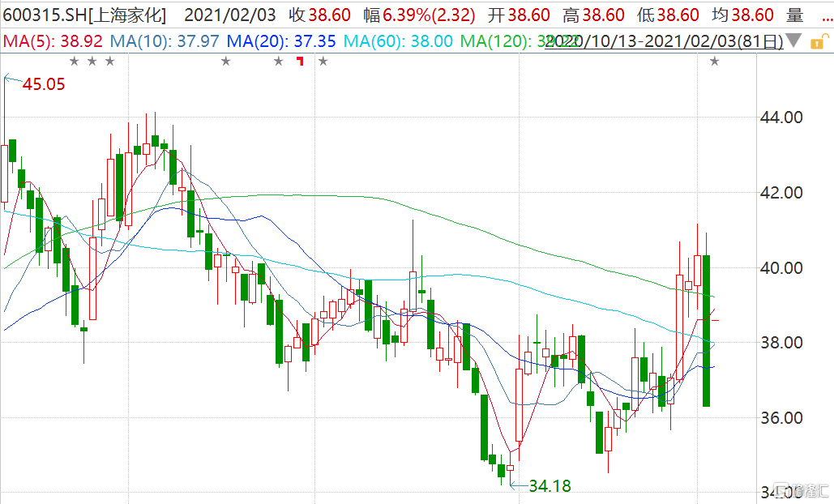Click the 34.18 period-low price label
Image resolution: width=834 pixels, height=504 pixels.
(x=550, y=485)
